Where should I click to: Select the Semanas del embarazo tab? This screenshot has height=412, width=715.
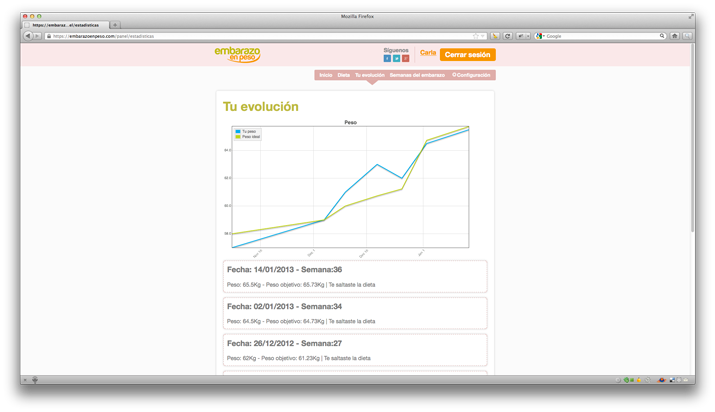[417, 75]
